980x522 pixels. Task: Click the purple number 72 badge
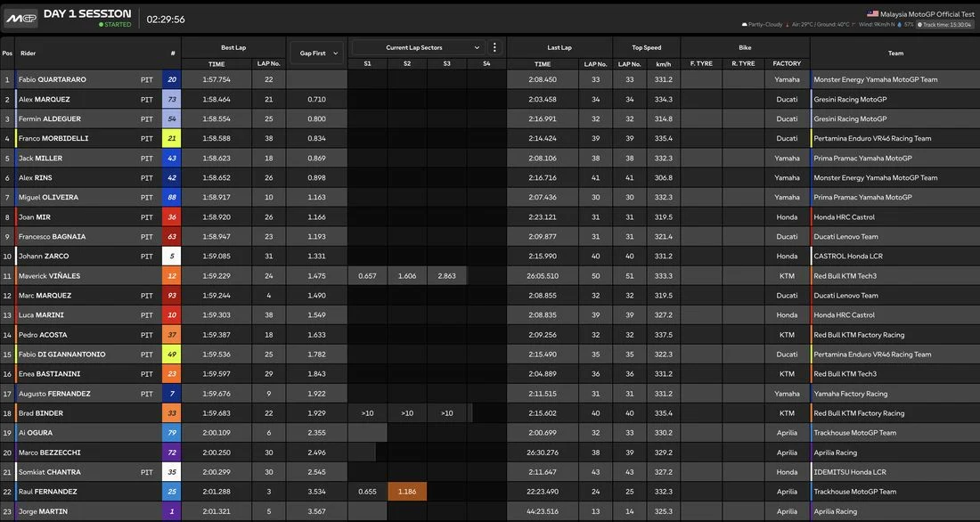171,452
